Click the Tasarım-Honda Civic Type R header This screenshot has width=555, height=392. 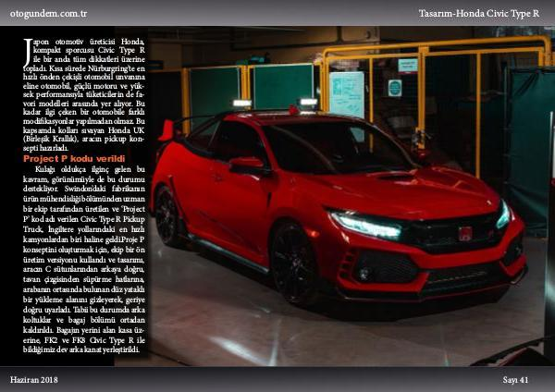[x=484, y=13]
